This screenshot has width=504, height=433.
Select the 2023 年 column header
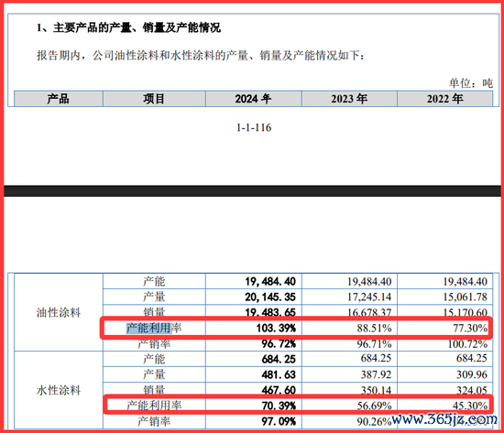coord(349,99)
